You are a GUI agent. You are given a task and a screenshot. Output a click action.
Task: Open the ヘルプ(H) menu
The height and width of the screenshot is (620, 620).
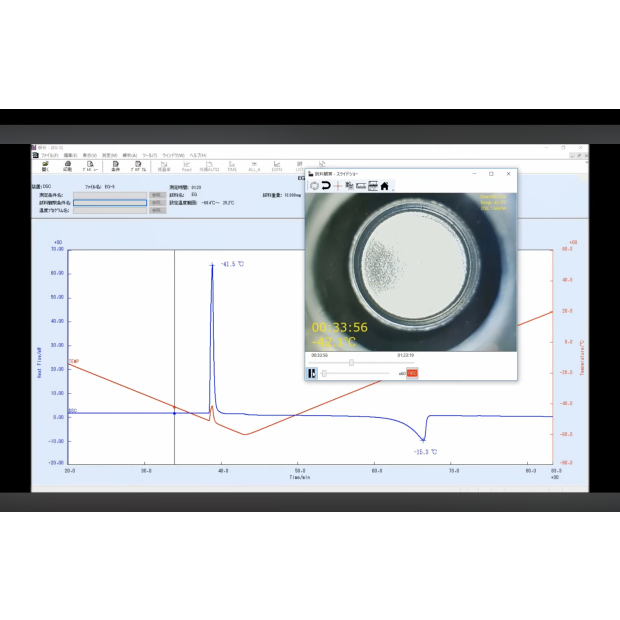[x=198, y=155]
